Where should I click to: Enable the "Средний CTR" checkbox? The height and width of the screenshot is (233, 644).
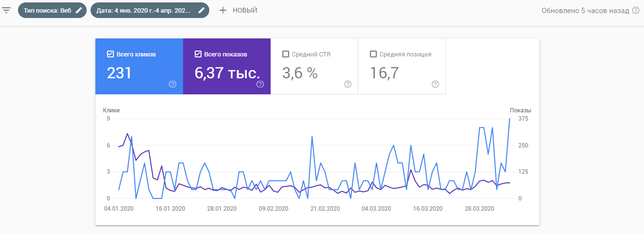click(x=286, y=54)
